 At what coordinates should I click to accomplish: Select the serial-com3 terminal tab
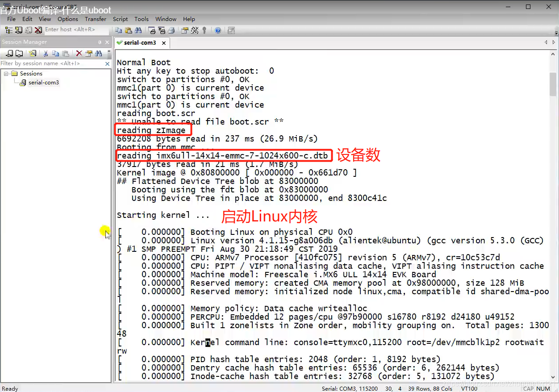tap(141, 43)
